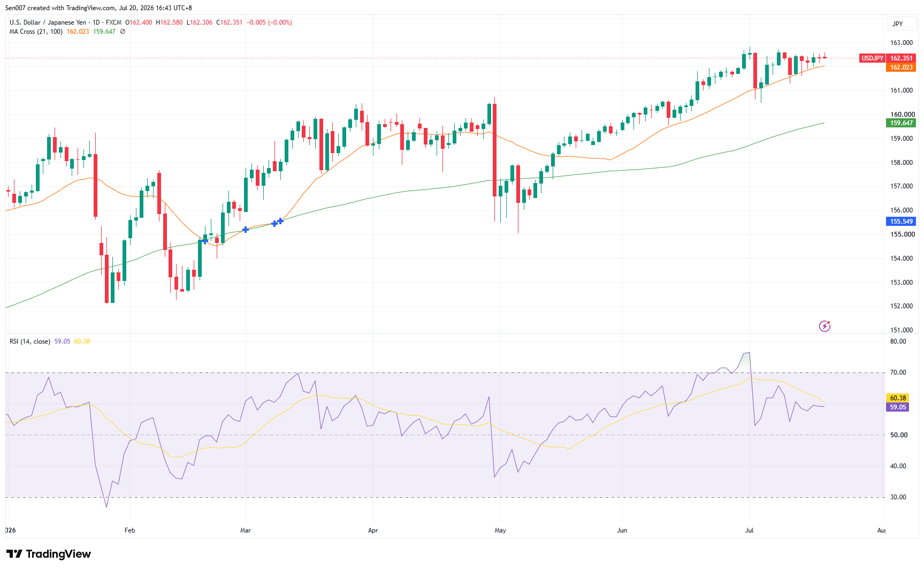Click the close price C162.351
This screenshot has height=570, width=924.
click(x=230, y=22)
